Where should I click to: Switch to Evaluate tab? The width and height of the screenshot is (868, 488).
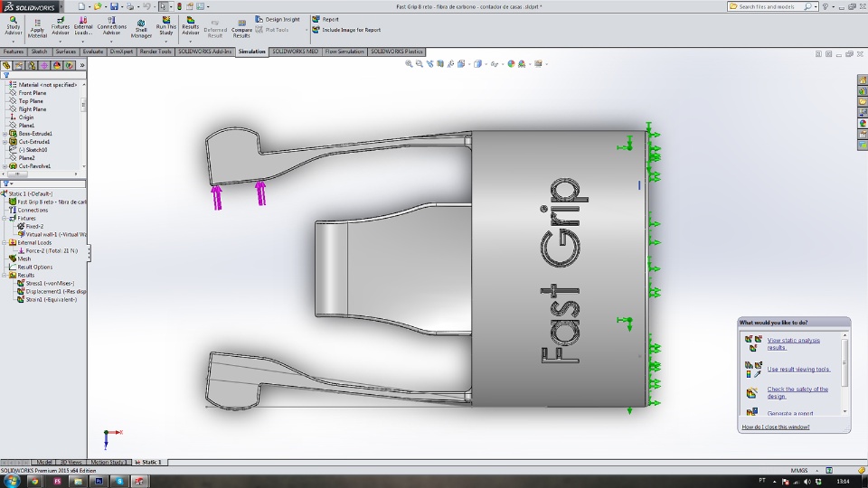pos(93,52)
